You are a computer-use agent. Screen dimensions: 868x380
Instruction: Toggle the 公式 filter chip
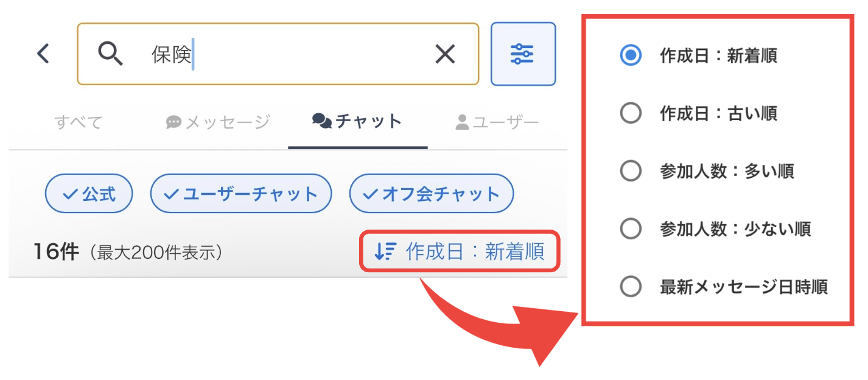(x=89, y=193)
